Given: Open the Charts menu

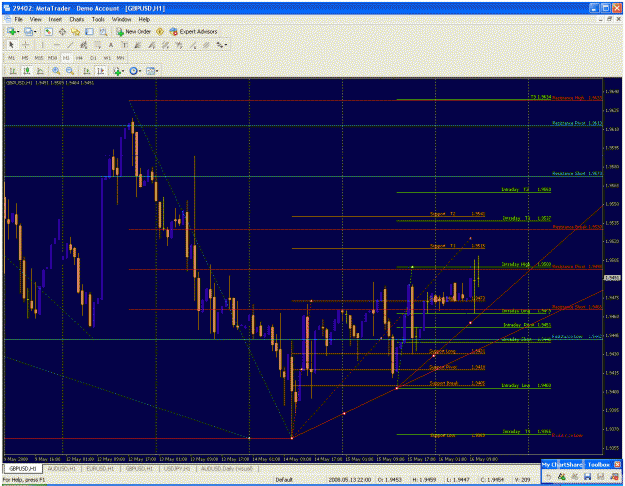Looking at the screenshot, I should point(77,19).
